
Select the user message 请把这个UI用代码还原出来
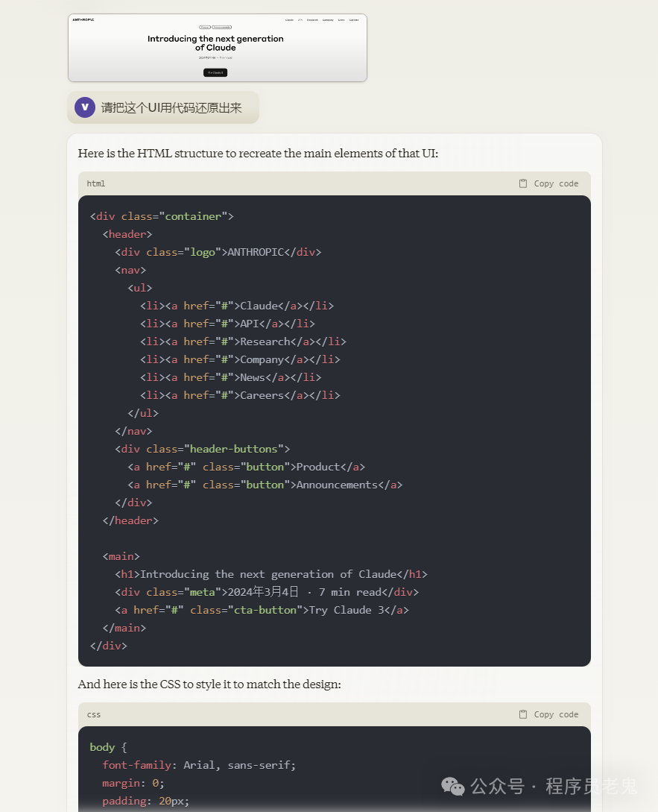tap(171, 107)
